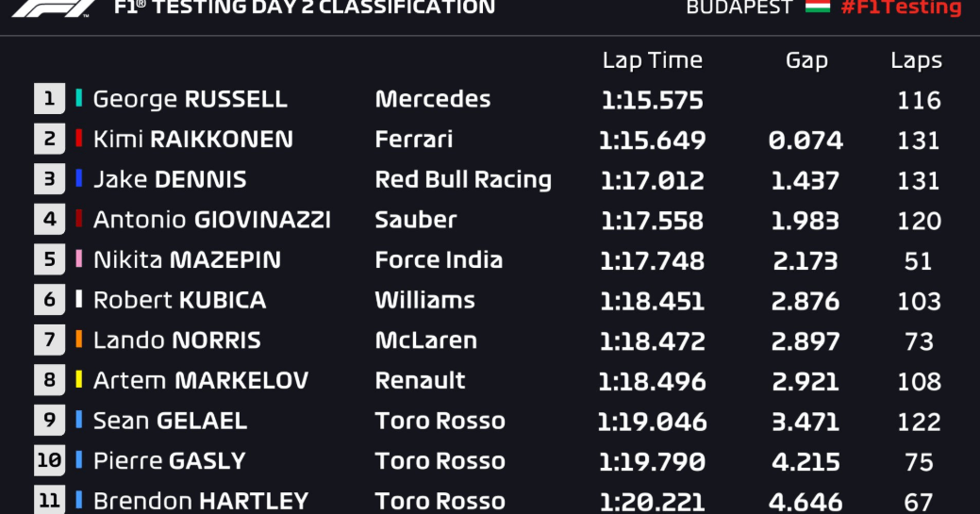The width and height of the screenshot is (980, 514).
Task: Select position badge 11 for Brendon Hartley
Action: click(x=49, y=500)
